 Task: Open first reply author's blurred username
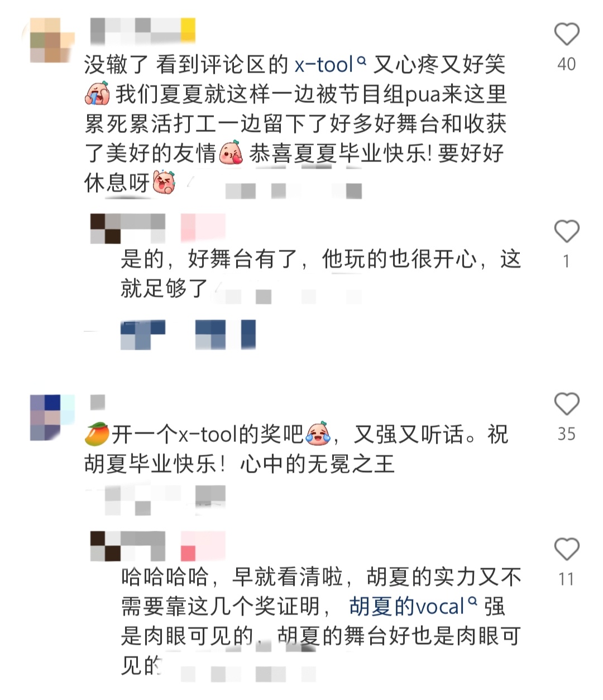tap(128, 228)
